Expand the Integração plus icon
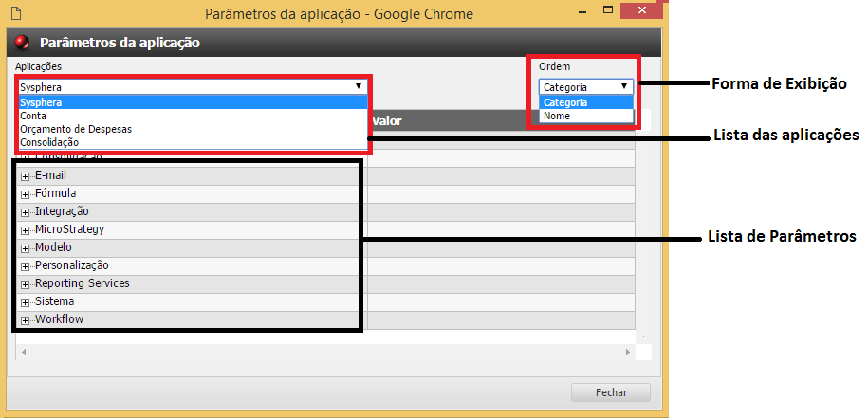Viewport: 868px width, 418px height. [x=26, y=212]
